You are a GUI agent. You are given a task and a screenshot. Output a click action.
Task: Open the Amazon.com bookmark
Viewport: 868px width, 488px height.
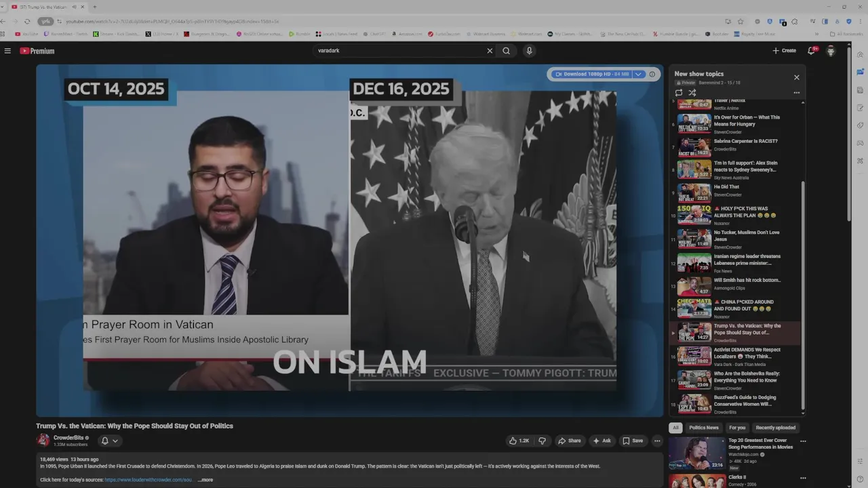coord(407,34)
